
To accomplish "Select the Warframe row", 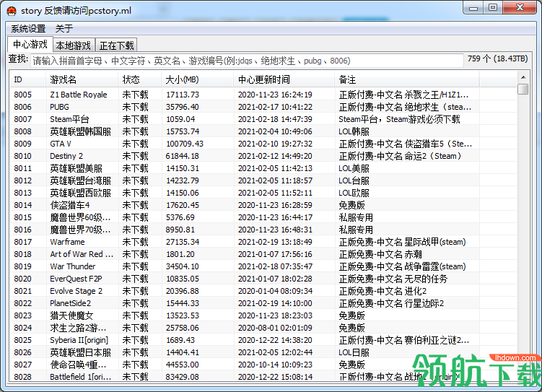I will 263,242.
